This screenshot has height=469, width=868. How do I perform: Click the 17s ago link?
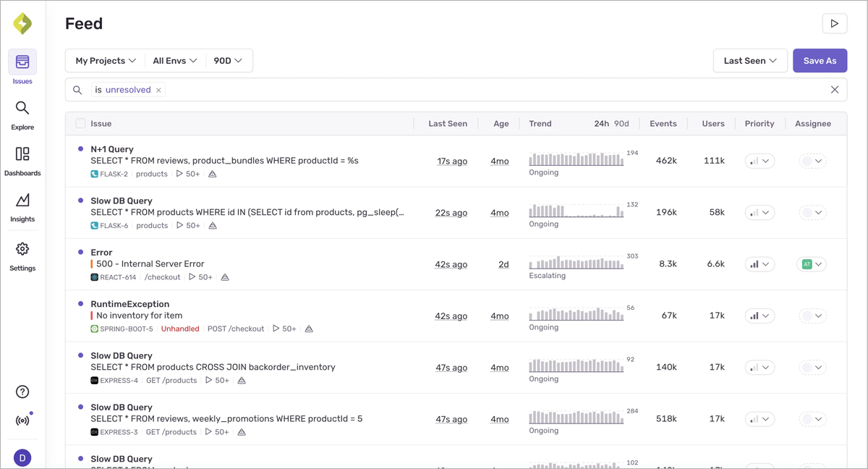(x=452, y=161)
